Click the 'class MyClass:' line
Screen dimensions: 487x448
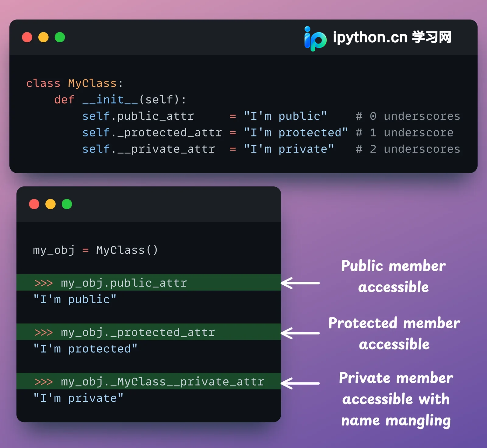click(x=75, y=83)
